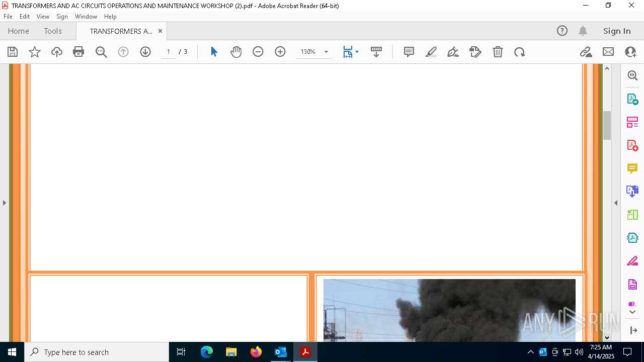This screenshot has width=644, height=362.
Task: Open notifications bell
Action: click(x=583, y=31)
